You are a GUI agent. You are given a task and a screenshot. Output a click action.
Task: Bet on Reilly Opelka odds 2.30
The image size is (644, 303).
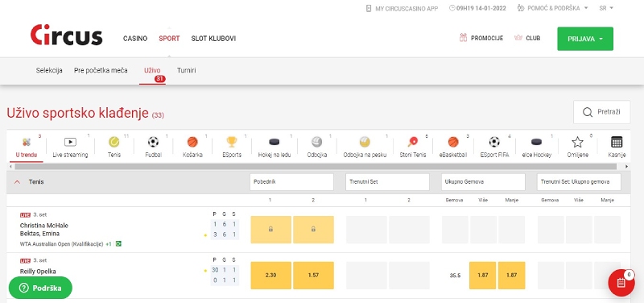click(x=270, y=276)
